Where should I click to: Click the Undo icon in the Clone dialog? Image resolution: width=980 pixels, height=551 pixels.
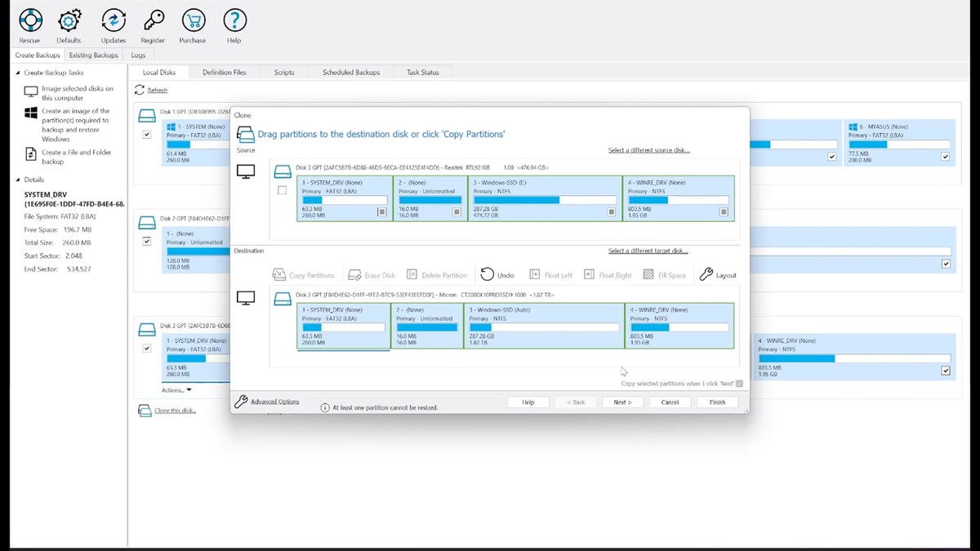(x=488, y=274)
